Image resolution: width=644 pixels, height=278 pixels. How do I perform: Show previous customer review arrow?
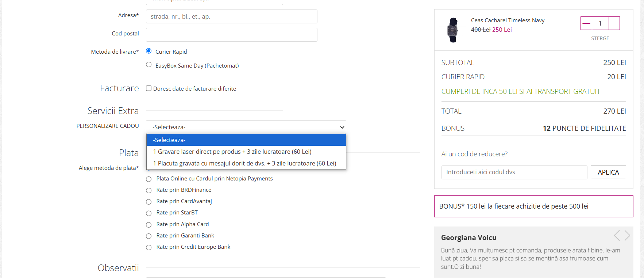tap(617, 236)
